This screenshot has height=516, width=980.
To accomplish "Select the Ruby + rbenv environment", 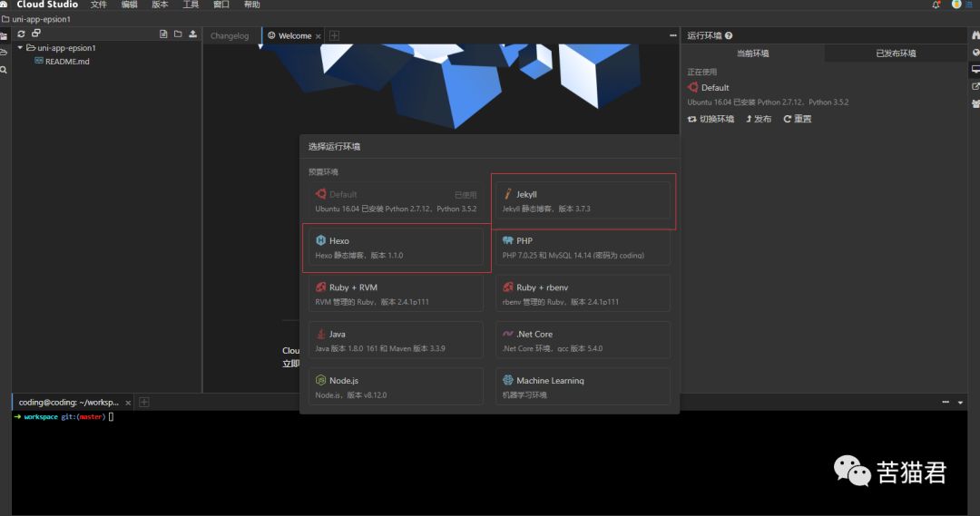I will 583,294.
